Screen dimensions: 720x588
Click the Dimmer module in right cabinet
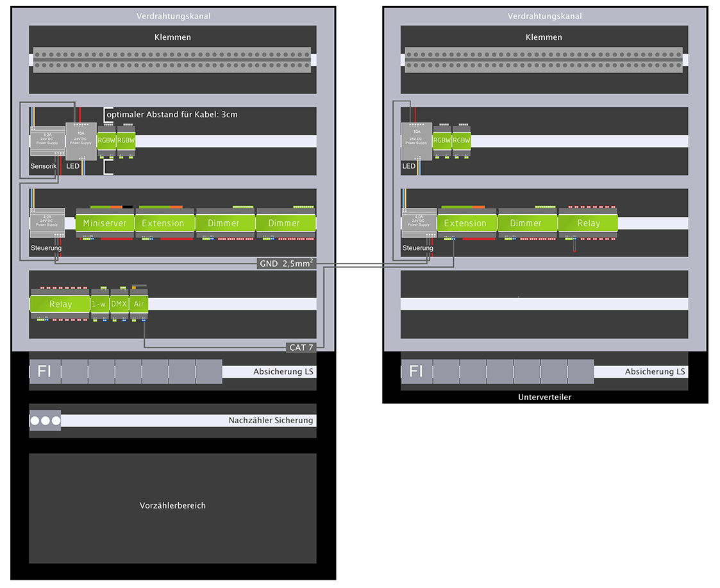[x=526, y=223]
